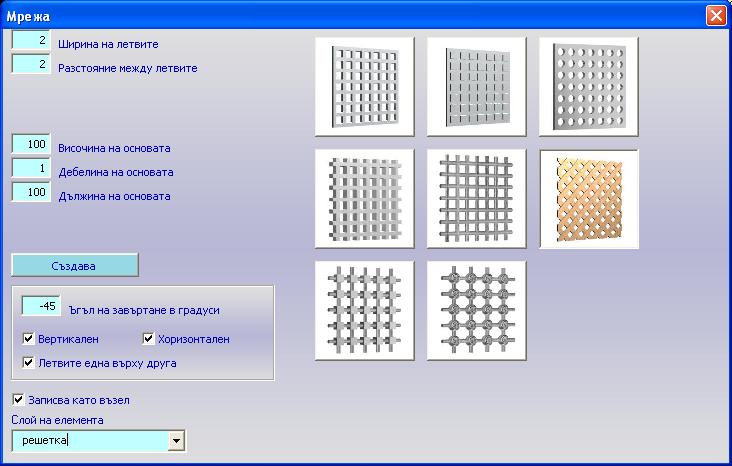The width and height of the screenshot is (732, 466).
Task: Edit the Дебелина на основата field
Action: (31, 168)
